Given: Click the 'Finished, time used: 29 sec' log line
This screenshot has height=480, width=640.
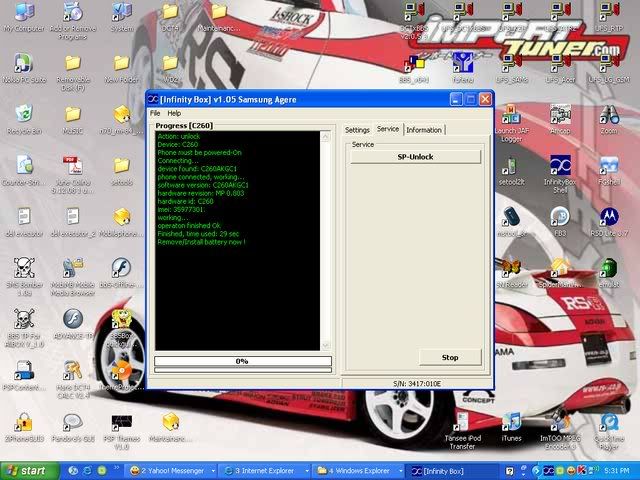Looking at the screenshot, I should pyautogui.click(x=198, y=234).
